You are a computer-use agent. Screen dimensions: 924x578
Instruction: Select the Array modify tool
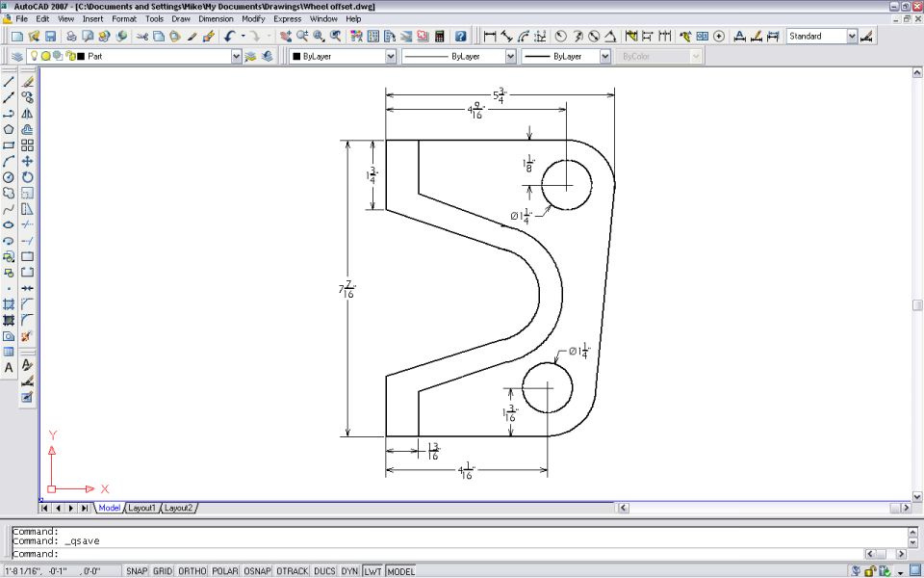[27, 145]
